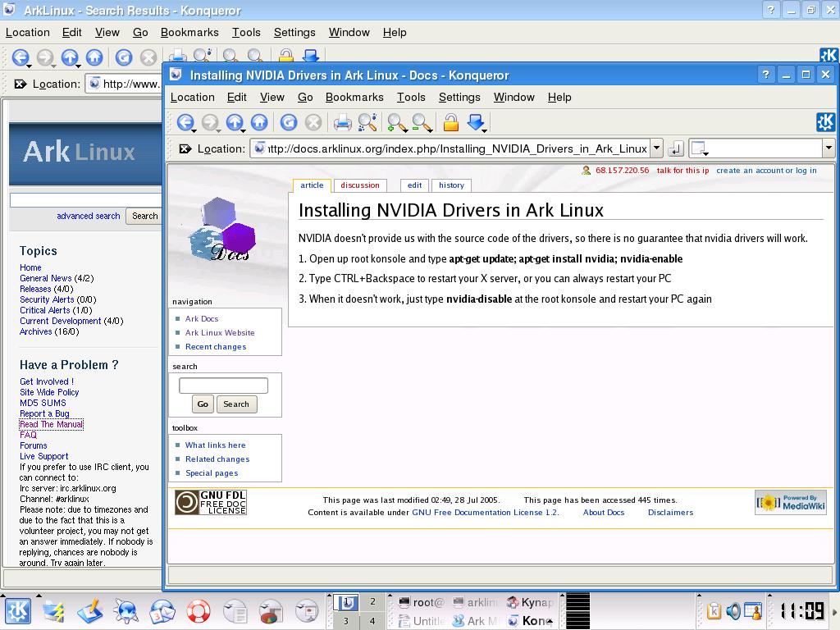Click the Go arrow next to location field
The image size is (840, 630).
click(676, 149)
